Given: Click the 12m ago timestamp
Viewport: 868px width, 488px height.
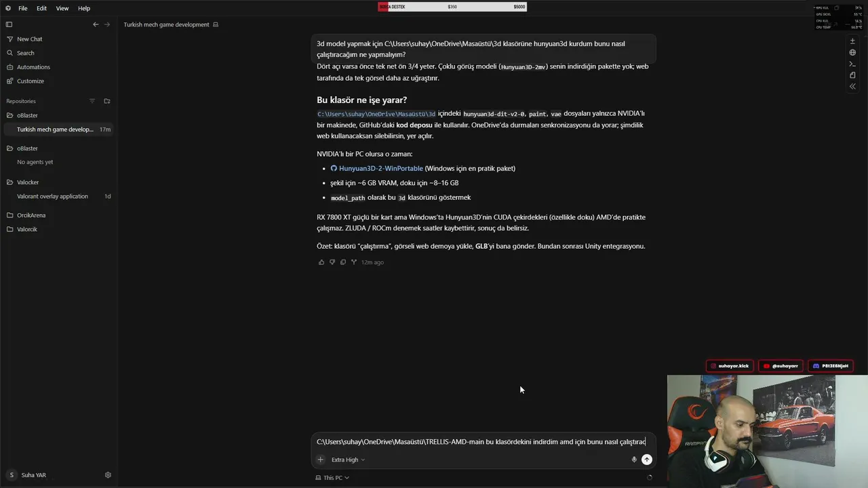Looking at the screenshot, I should pos(372,262).
